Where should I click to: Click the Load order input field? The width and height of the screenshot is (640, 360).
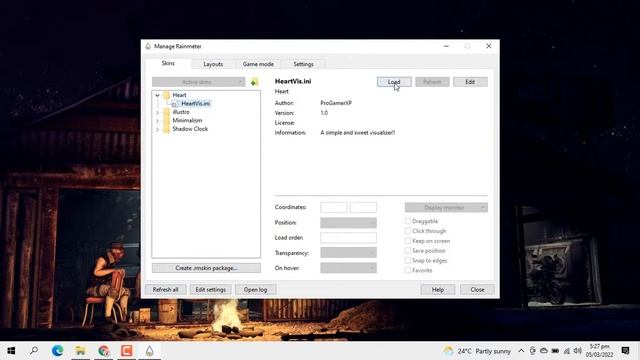[349, 238]
